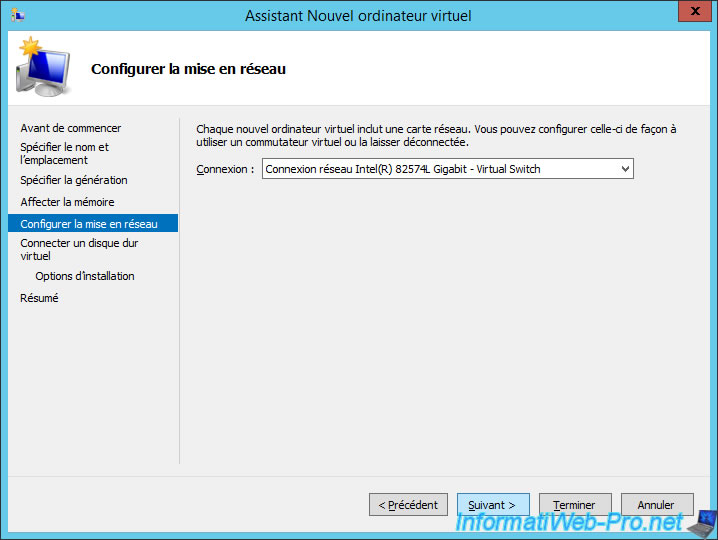Switch to Connecter un disque dur virtuel
This screenshot has width=718, height=540.
pyautogui.click(x=79, y=249)
